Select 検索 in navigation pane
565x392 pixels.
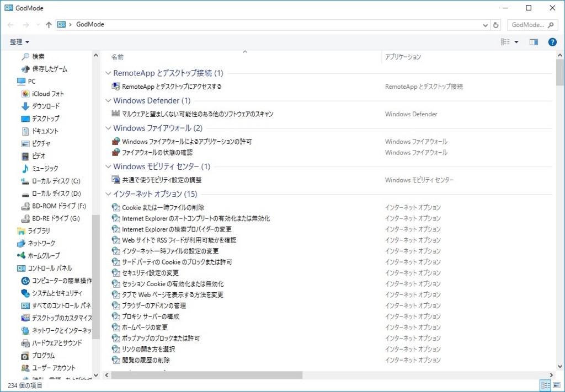click(38, 57)
